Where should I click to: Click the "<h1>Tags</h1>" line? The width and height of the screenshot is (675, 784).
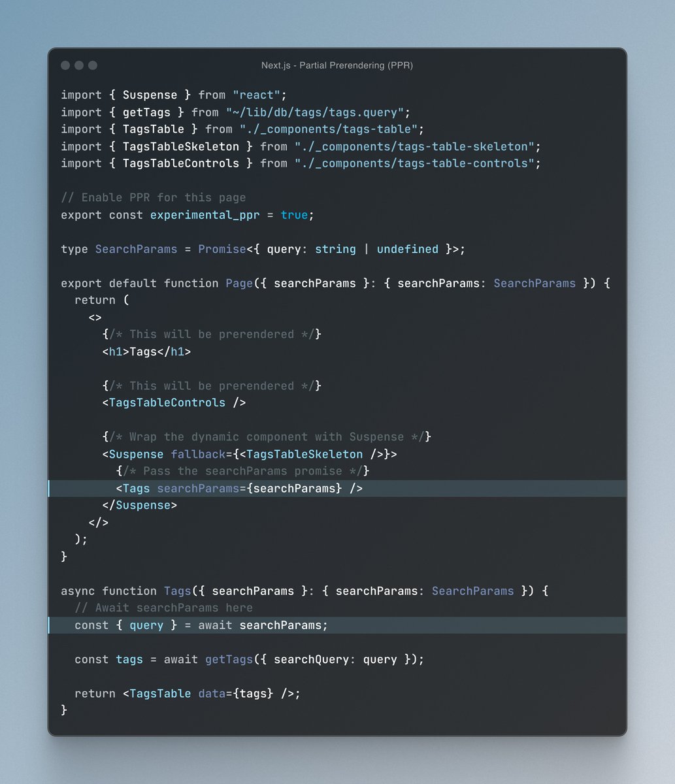pyautogui.click(x=146, y=351)
